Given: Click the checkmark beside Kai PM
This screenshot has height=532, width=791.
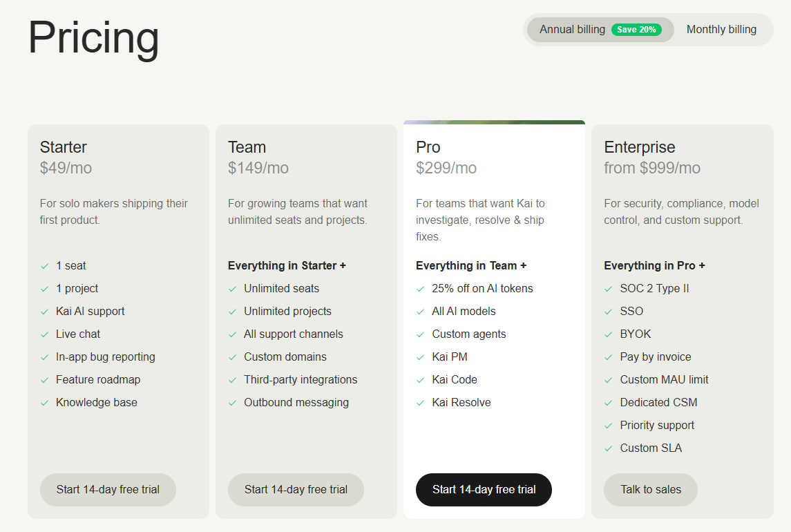Looking at the screenshot, I should click(x=420, y=357).
